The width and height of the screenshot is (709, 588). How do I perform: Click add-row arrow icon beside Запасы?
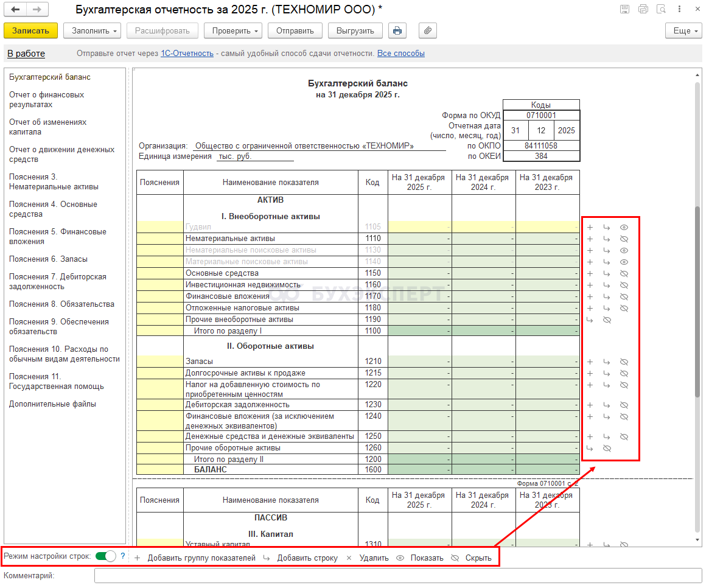(607, 362)
